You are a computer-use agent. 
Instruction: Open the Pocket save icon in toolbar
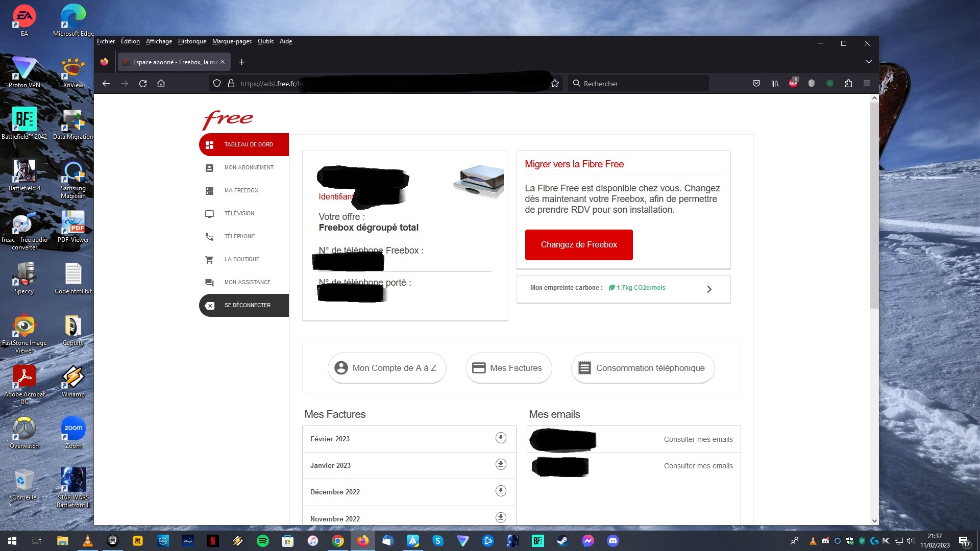pyautogui.click(x=756, y=83)
